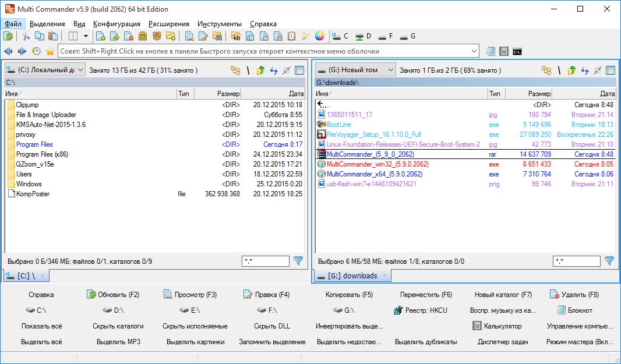
Task: Go up one folder in right panel
Action: pos(571,70)
